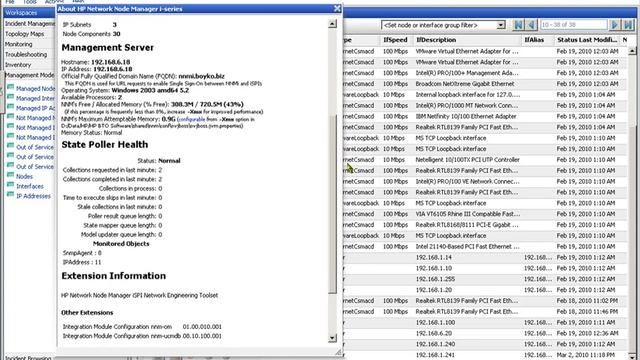This screenshot has height=360, width=640.
Task: Close the About HP Network Node Manager dialog
Action: coord(337,9)
